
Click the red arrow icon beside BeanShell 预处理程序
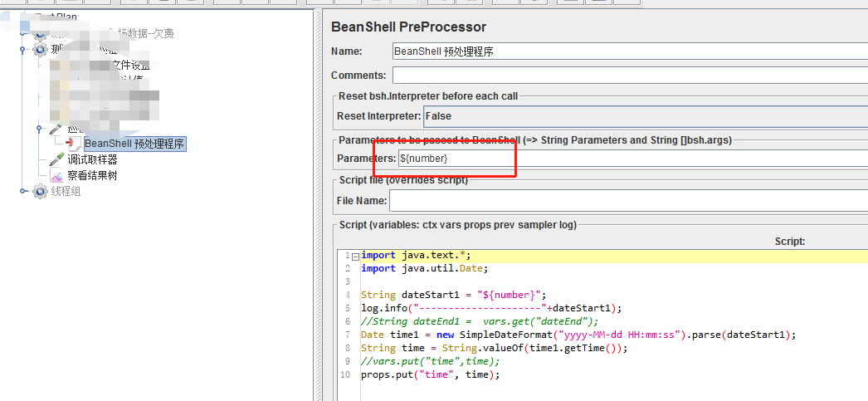(74, 144)
